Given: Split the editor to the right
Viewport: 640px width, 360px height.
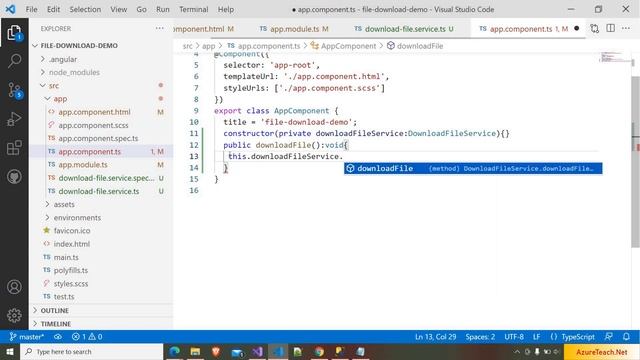Looking at the screenshot, I should 611,28.
